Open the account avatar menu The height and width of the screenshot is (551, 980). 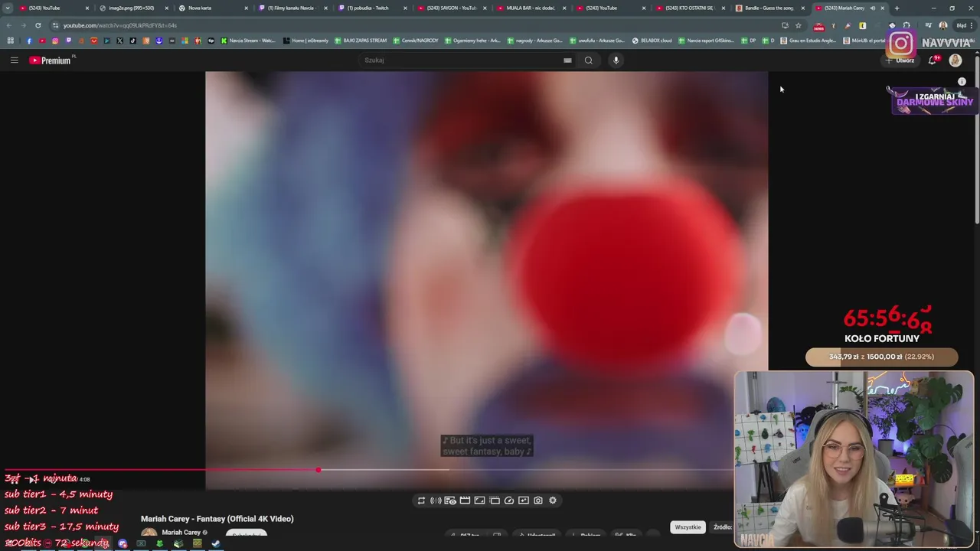(x=955, y=60)
